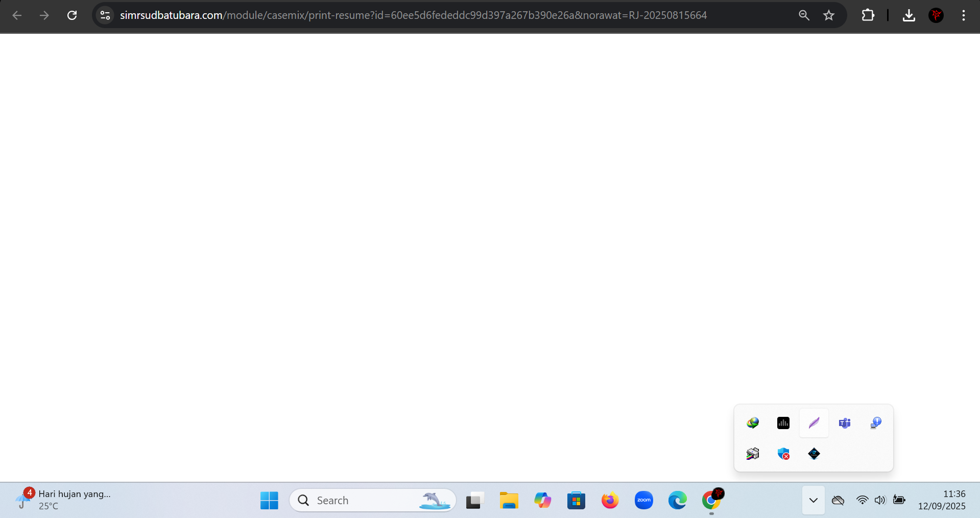Open Microsoft Store from taskbar
Screen dimensions: 980x518
[x=576, y=500]
